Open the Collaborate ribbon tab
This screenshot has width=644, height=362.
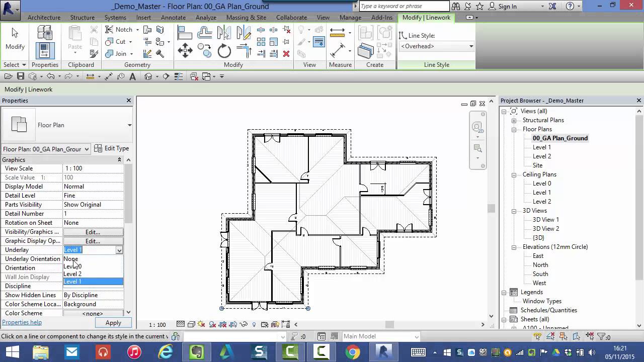291,18
